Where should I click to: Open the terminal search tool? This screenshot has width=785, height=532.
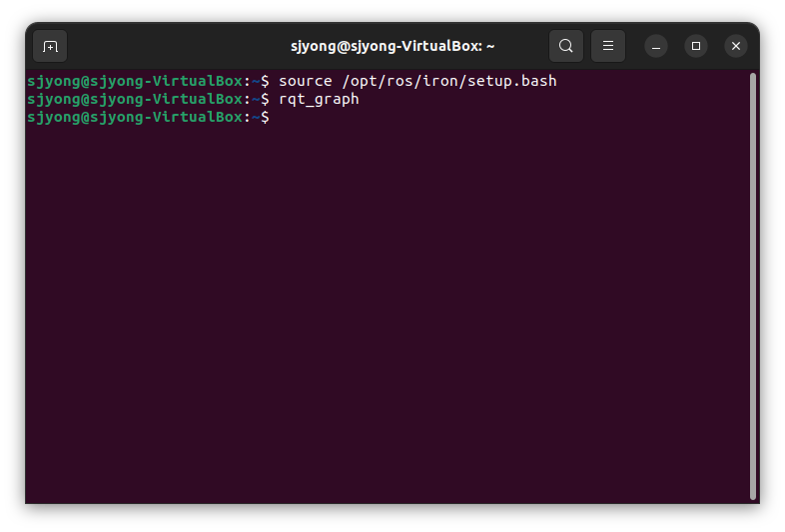[565, 46]
